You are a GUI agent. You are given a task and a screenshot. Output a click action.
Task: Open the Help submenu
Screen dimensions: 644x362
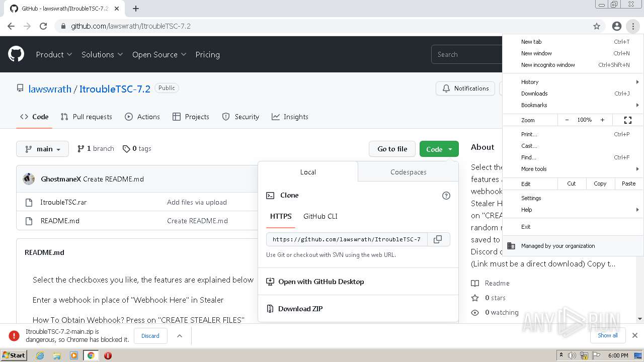[573, 210]
